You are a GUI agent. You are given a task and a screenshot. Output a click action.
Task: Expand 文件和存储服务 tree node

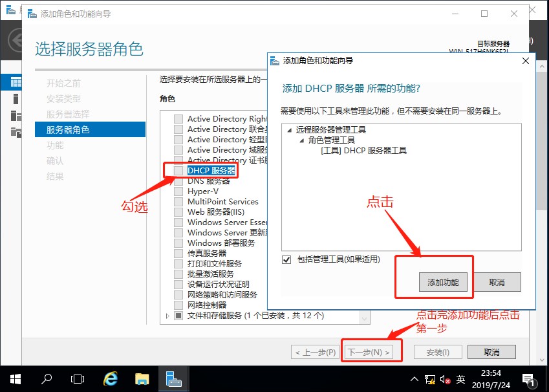coord(167,316)
